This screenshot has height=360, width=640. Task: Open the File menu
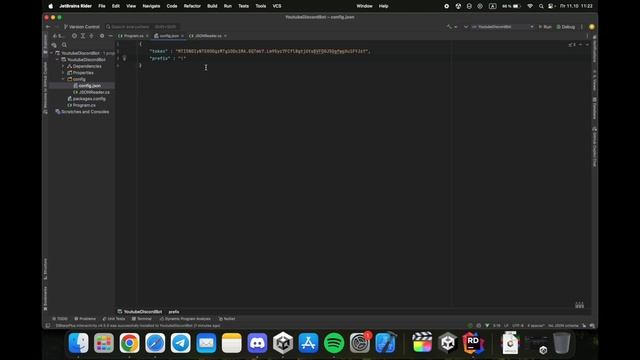(102, 6)
